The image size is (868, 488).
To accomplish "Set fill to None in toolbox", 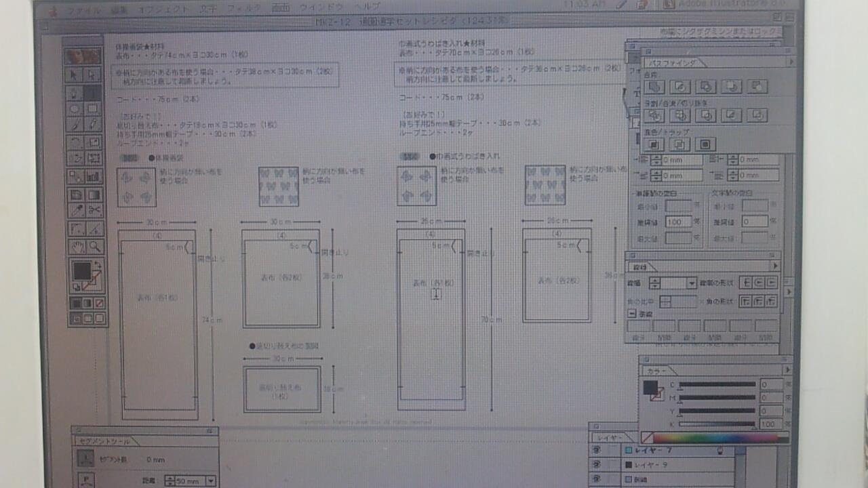I will coord(100,303).
